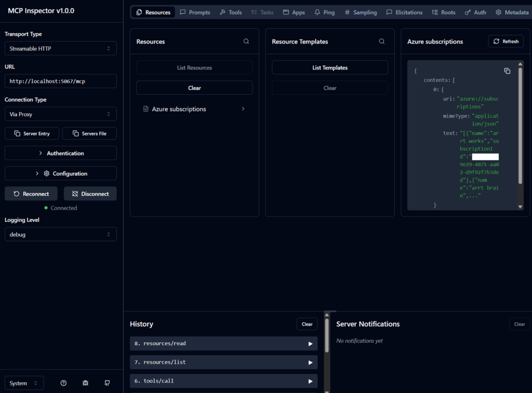
Task: Switch to the Ping tab
Action: click(x=325, y=12)
